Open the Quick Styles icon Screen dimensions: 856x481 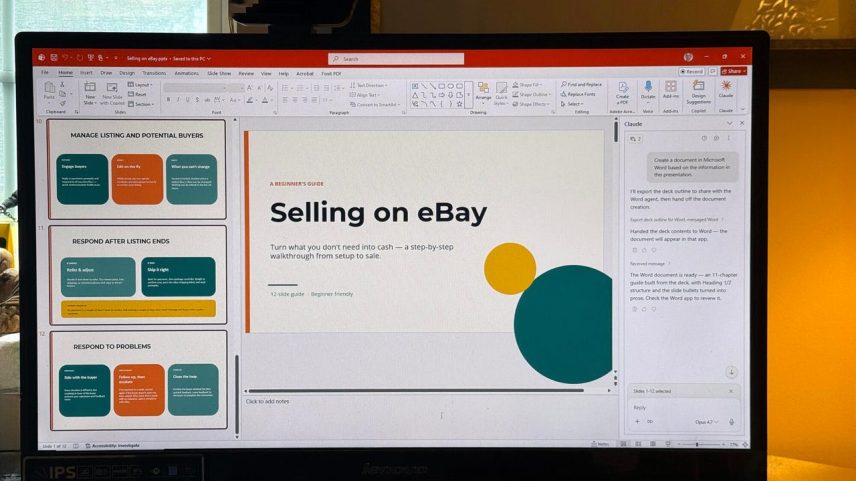(x=501, y=88)
